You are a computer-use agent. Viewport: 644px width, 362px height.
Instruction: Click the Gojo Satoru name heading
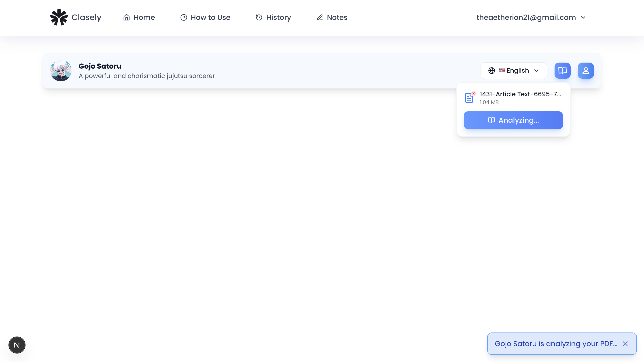[x=100, y=66]
